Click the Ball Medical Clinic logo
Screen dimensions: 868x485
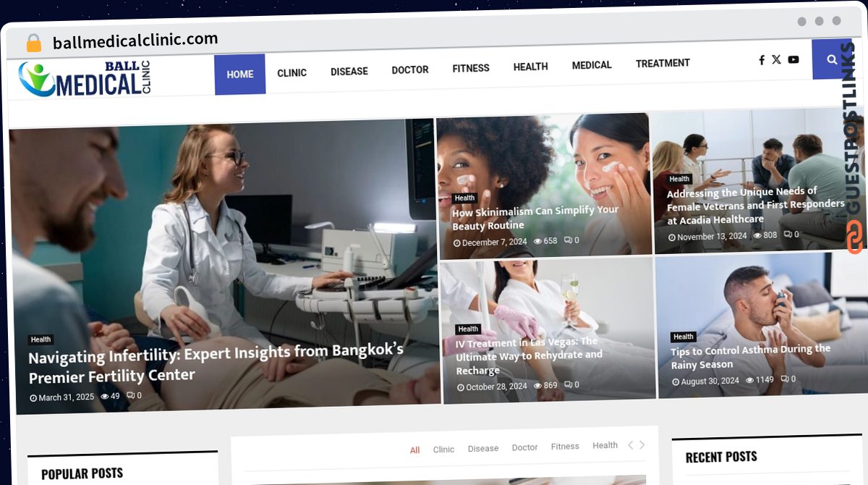coord(85,79)
